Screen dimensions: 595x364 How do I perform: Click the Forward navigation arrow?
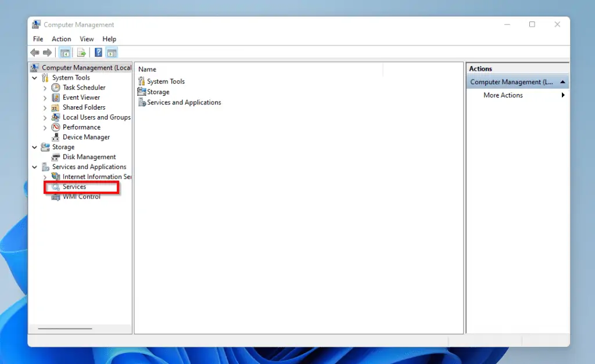point(48,52)
